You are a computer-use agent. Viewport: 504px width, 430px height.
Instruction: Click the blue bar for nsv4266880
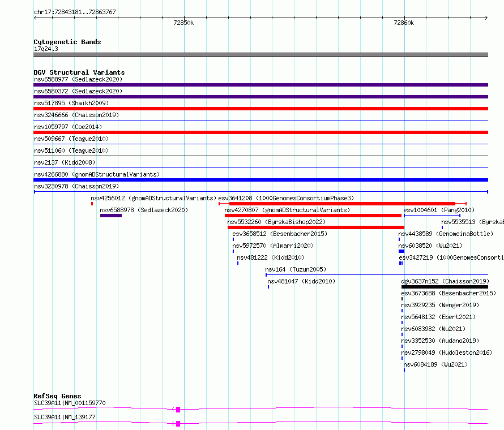click(x=260, y=180)
